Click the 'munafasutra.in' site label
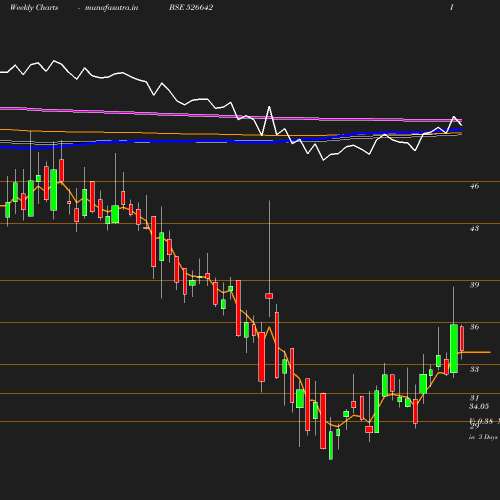Screen dimensions: 500x500 pyautogui.click(x=111, y=7)
